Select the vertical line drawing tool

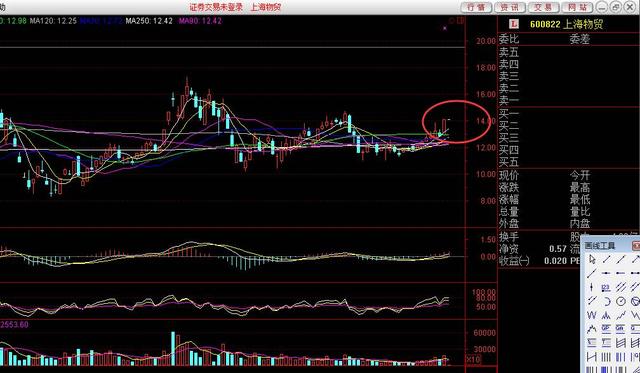[x=591, y=287]
